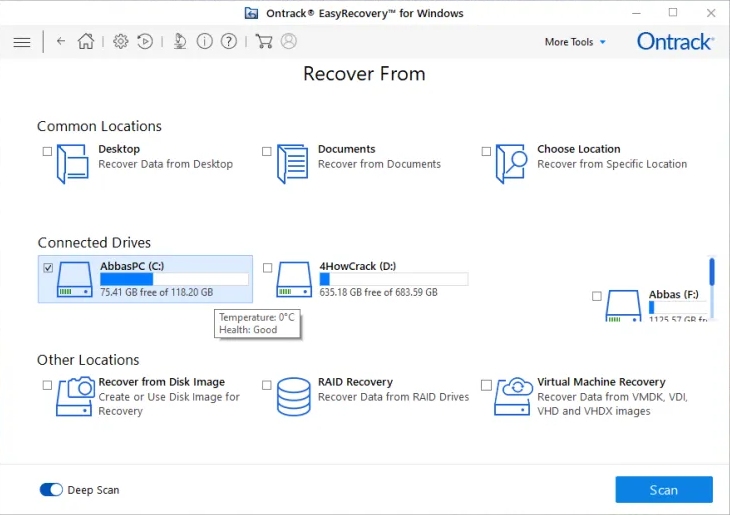The height and width of the screenshot is (515, 730).
Task: Click the 'Recover From' heading
Action: coord(364,74)
